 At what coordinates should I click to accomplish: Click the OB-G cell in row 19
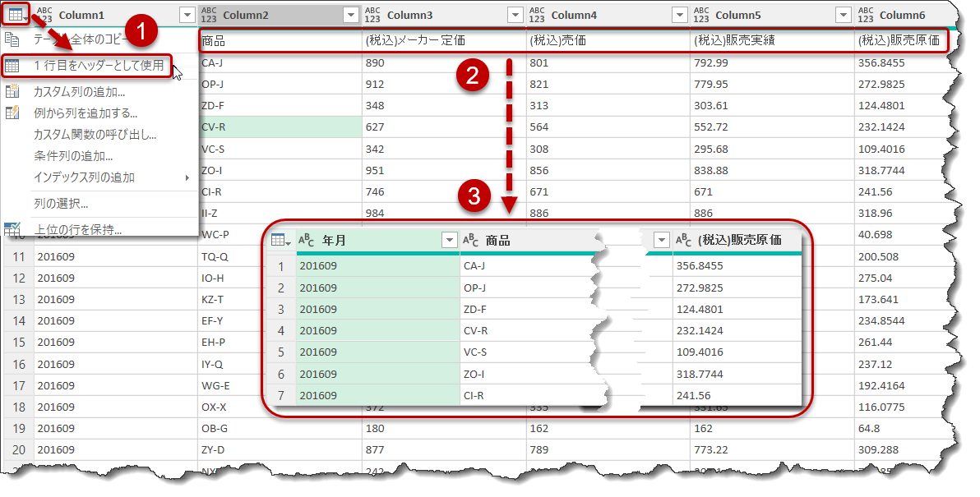tap(280, 428)
